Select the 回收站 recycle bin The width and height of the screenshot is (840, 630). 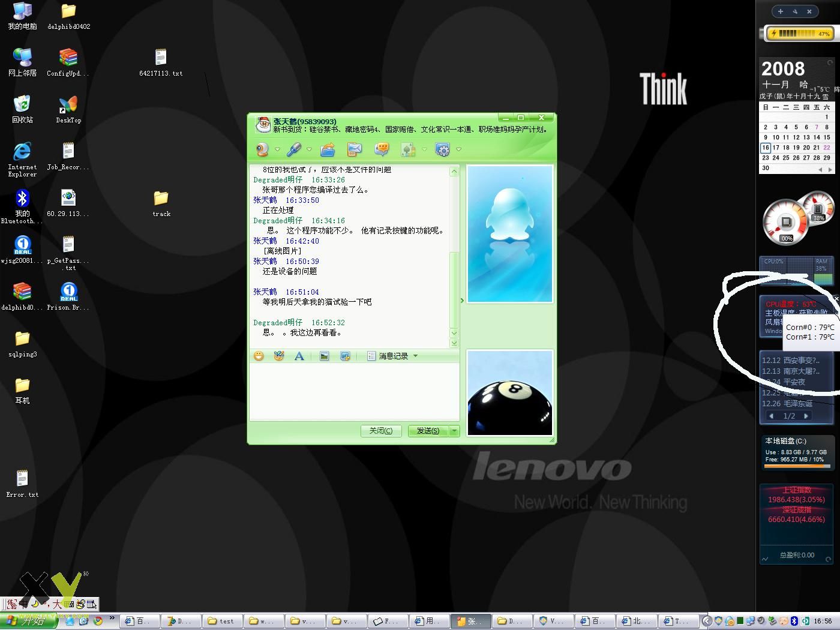point(22,109)
